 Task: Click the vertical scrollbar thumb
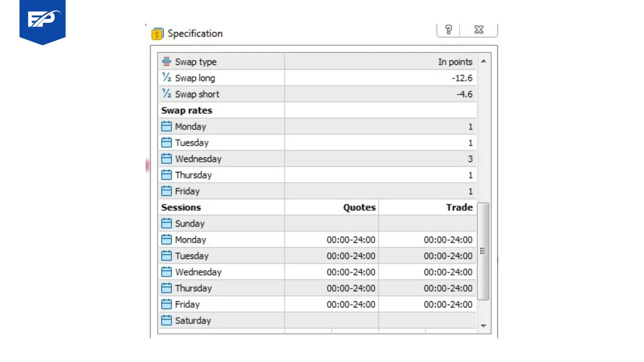(x=483, y=251)
